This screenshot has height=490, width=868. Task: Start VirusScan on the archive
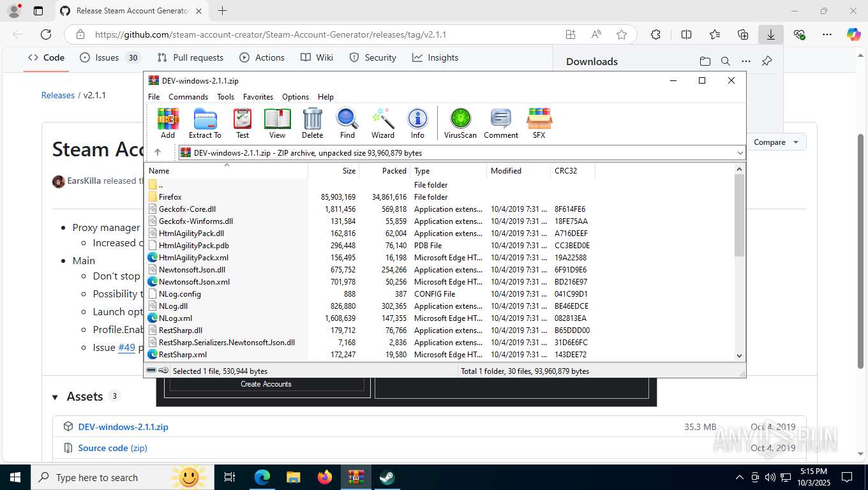coord(460,123)
